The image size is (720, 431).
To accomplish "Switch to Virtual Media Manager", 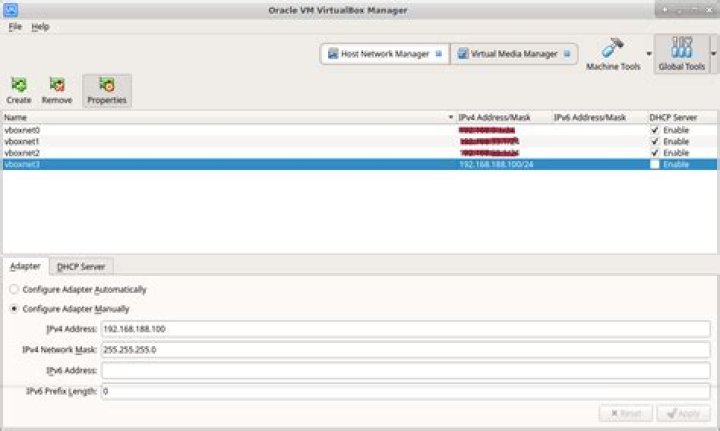I will (x=514, y=54).
